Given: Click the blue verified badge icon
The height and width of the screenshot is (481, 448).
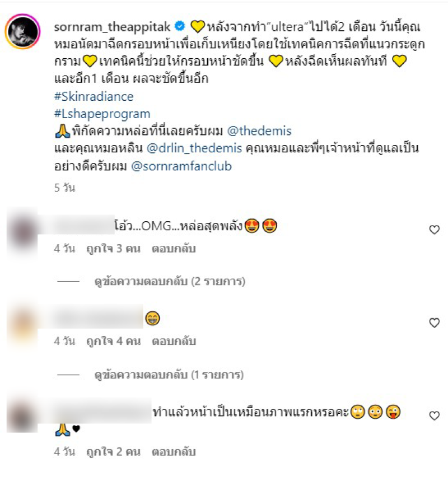Looking at the screenshot, I should pyautogui.click(x=180, y=26).
